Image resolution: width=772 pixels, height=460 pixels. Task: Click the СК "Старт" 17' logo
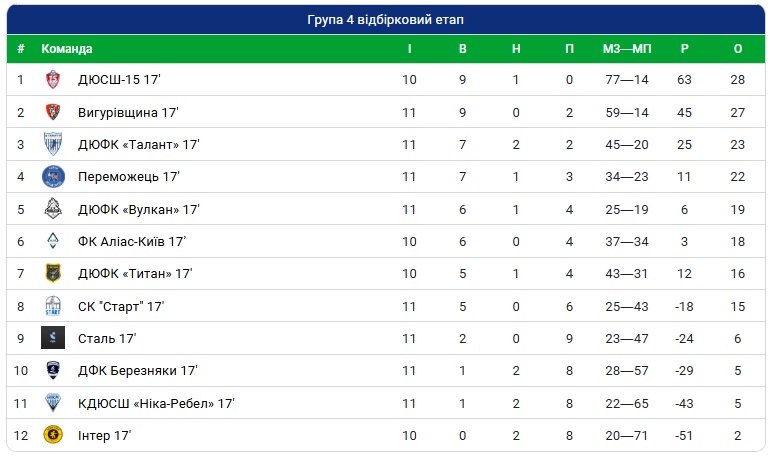[x=53, y=306]
